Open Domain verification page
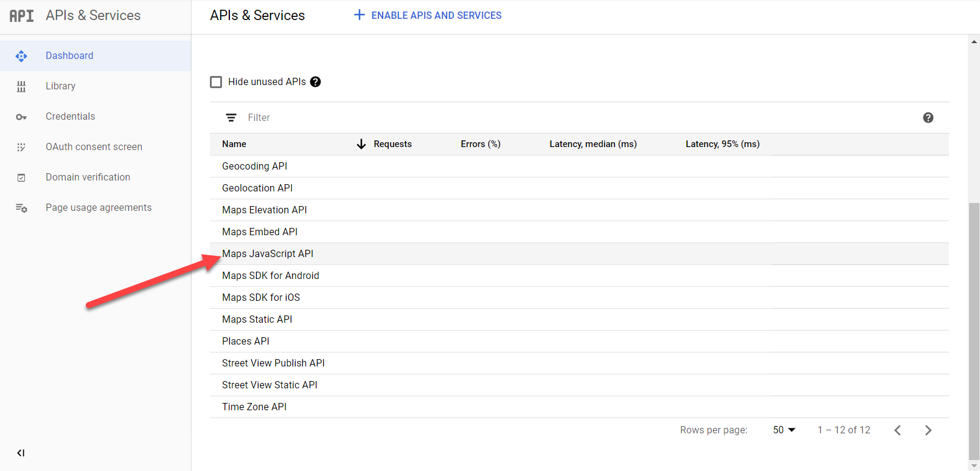 tap(96, 177)
